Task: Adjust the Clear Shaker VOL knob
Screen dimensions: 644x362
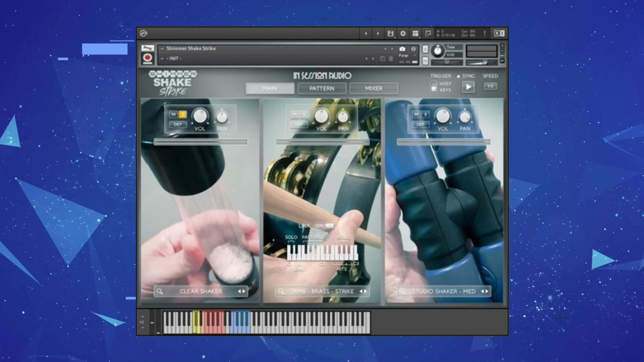Action: tap(200, 116)
